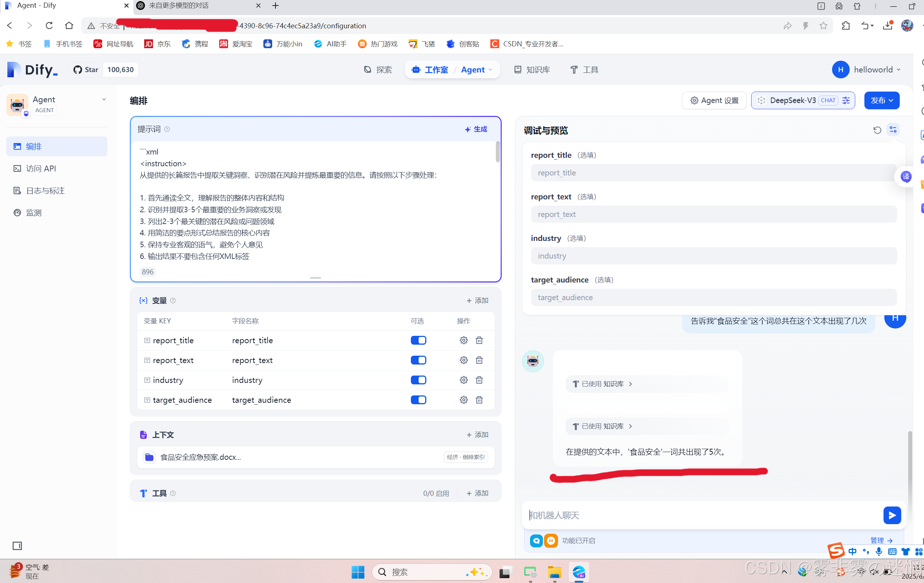Screen dimensions: 924x583
Task: Toggle optional switch for report_text
Action: (x=418, y=360)
